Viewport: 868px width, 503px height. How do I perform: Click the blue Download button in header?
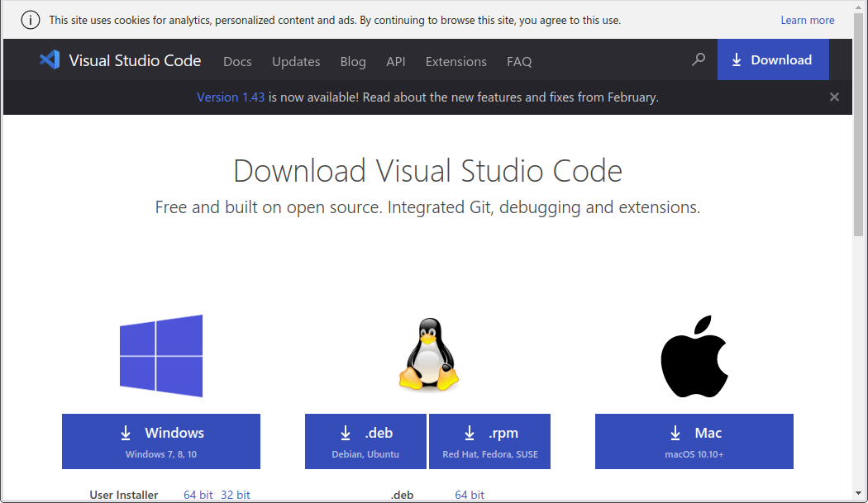(x=773, y=59)
